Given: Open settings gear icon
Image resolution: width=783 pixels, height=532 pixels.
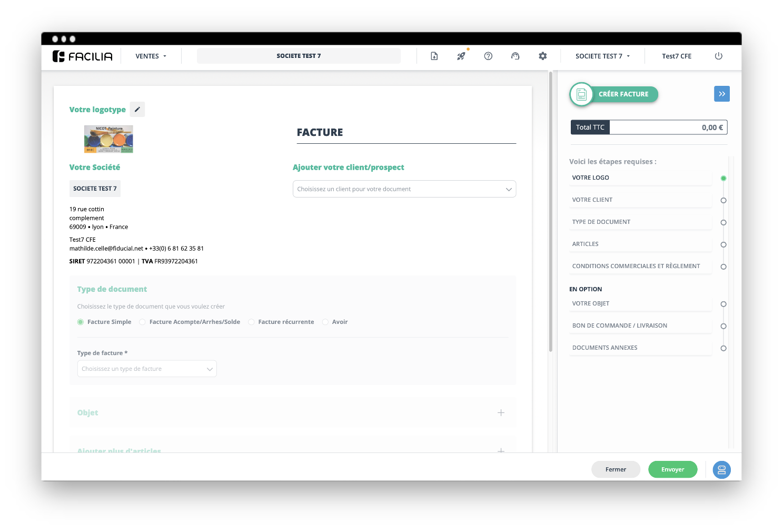Looking at the screenshot, I should click(x=542, y=56).
